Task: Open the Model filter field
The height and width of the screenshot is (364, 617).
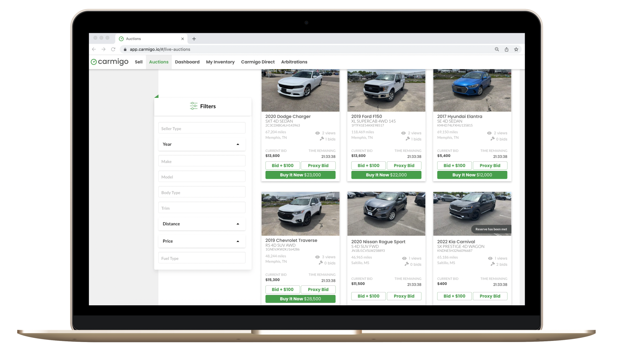Action: pyautogui.click(x=202, y=177)
